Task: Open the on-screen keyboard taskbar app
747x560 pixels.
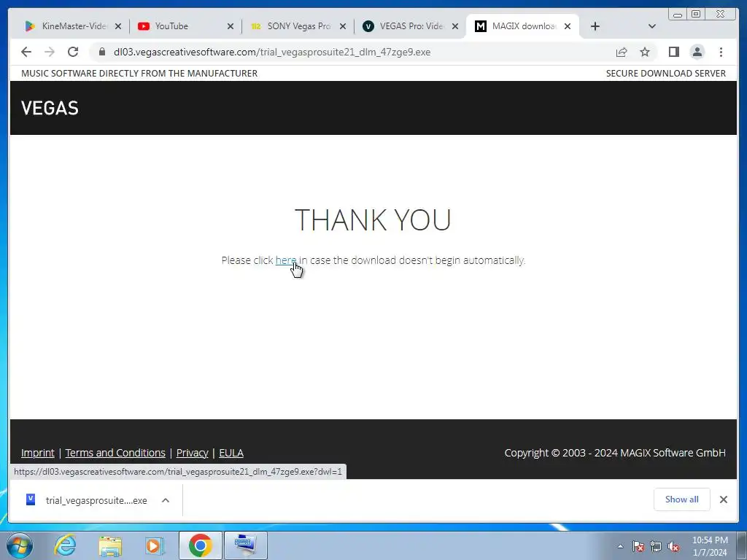Action: [x=245, y=545]
